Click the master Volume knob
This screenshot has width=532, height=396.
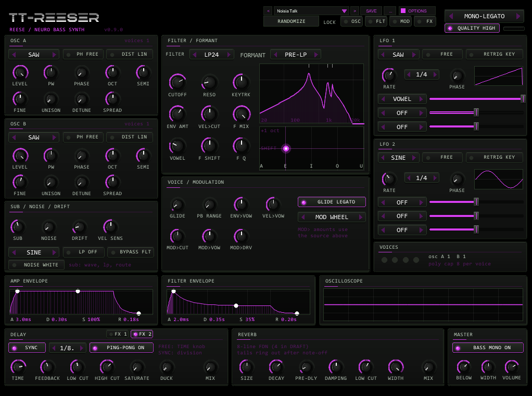coord(512,367)
